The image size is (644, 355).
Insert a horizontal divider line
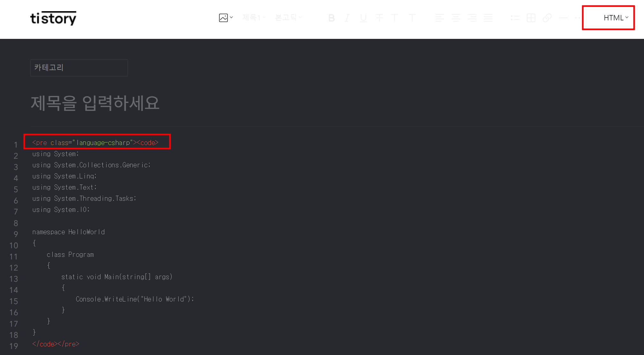click(563, 18)
